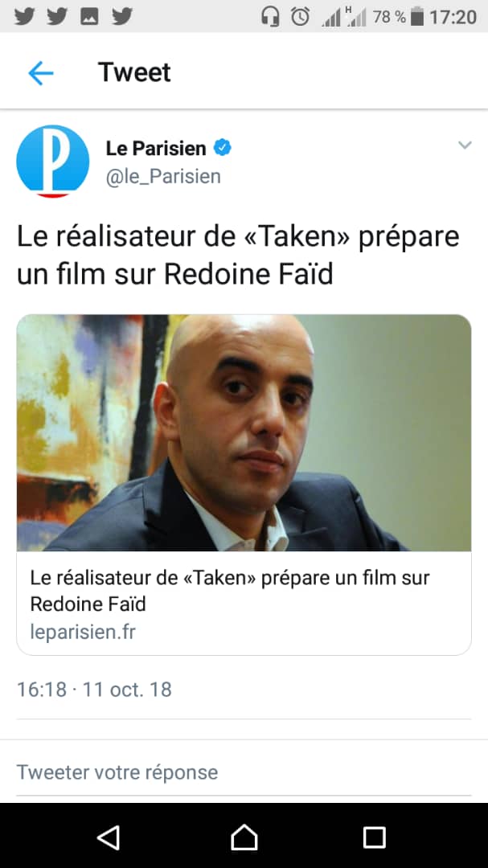This screenshot has height=868, width=488.
Task: Open article photo of Redoine Faïd
Action: (244, 432)
